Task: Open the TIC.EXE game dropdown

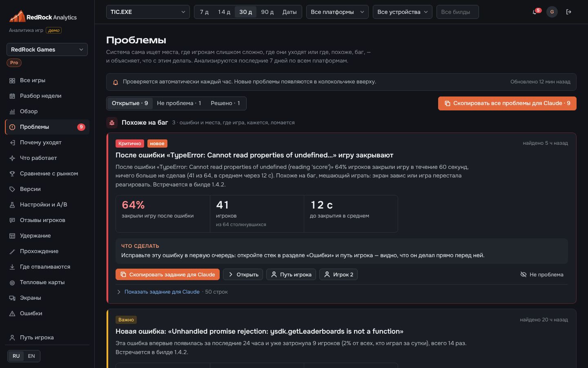Action: [148, 12]
